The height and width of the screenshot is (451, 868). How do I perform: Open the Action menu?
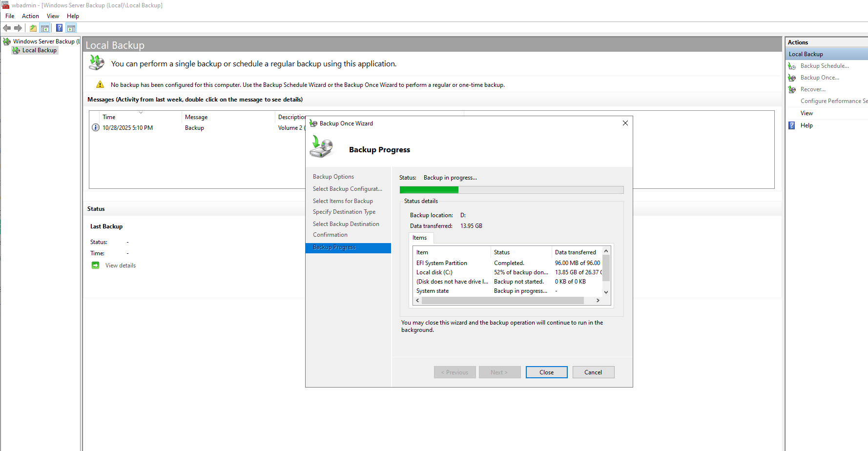(30, 16)
